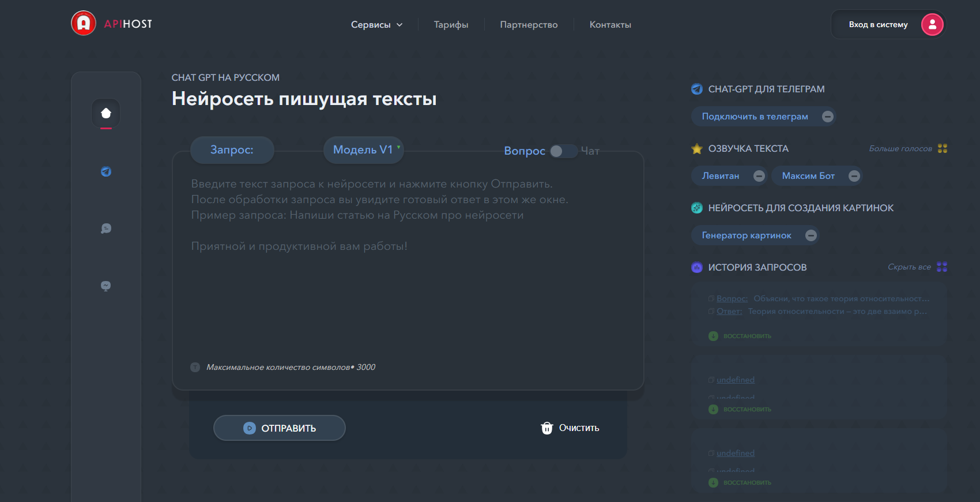
Task: Toggle the Вопрос/Чат mode switch
Action: coord(563,151)
